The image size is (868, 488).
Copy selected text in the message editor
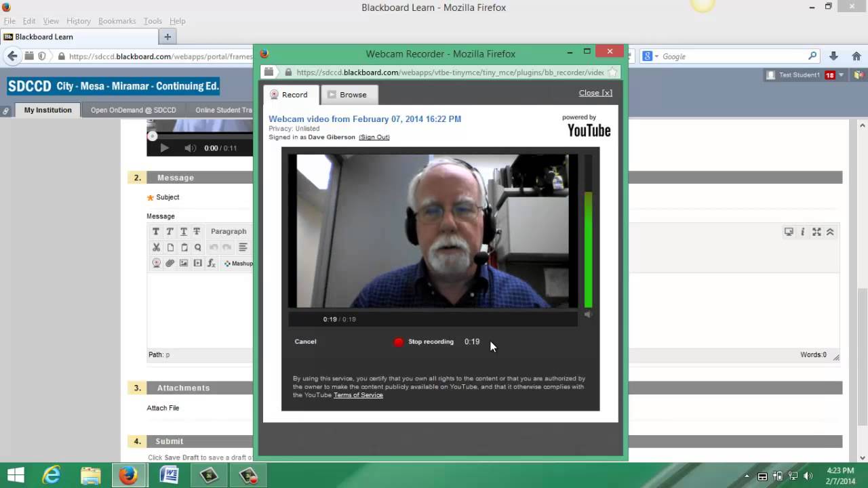coord(170,247)
